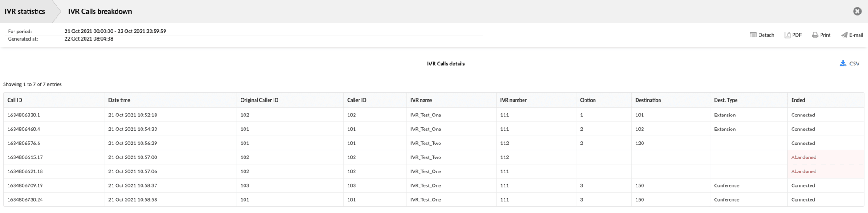The image size is (868, 213).
Task: Select the IVR Calls breakdown breadcrumb
Action: click(100, 11)
